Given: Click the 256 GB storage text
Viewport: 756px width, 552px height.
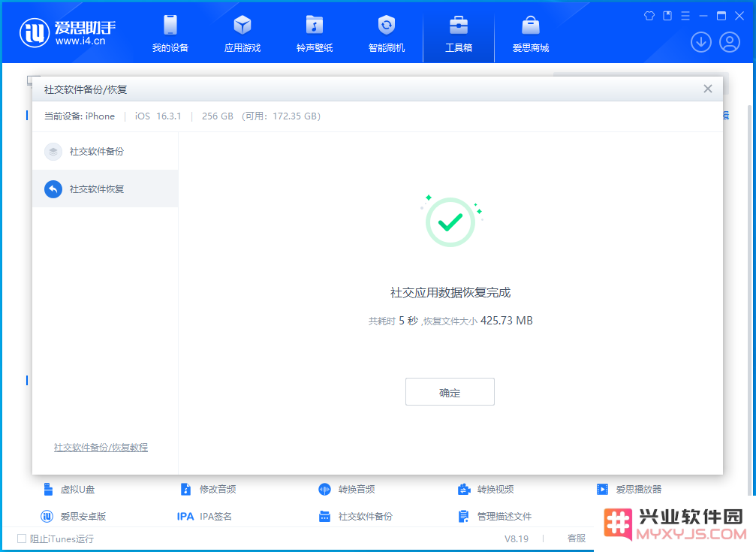Looking at the screenshot, I should [x=218, y=116].
